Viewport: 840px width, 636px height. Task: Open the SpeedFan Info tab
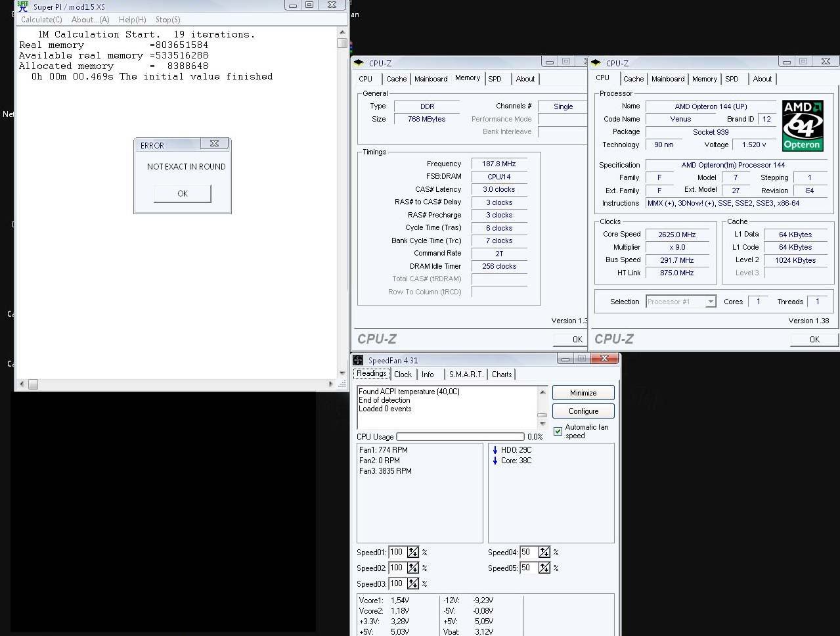(x=428, y=375)
